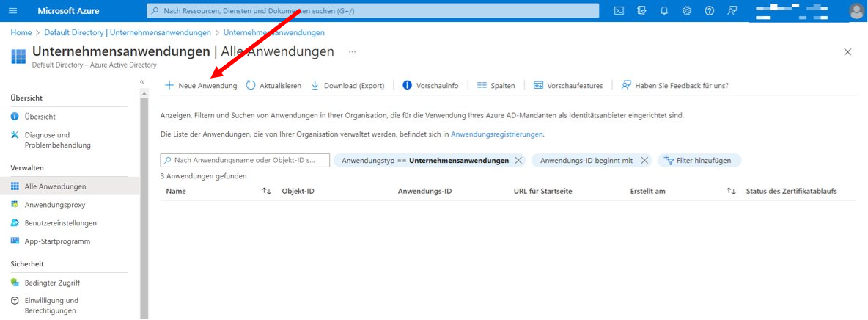868x320 pixels.
Task: Click the Objekt-ID column header
Action: click(x=298, y=192)
